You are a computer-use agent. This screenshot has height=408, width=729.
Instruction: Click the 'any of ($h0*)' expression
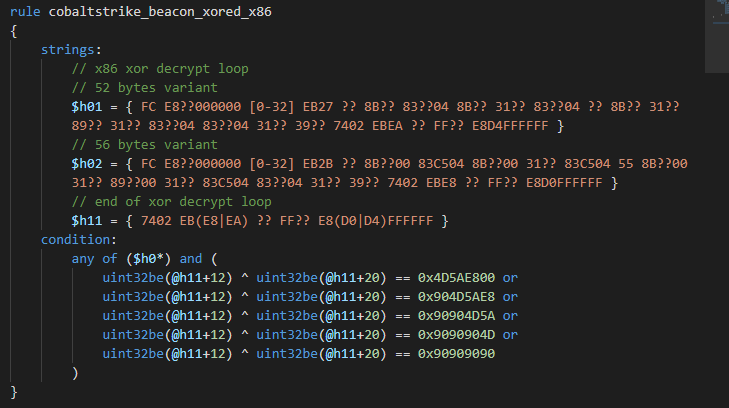[x=121, y=259]
